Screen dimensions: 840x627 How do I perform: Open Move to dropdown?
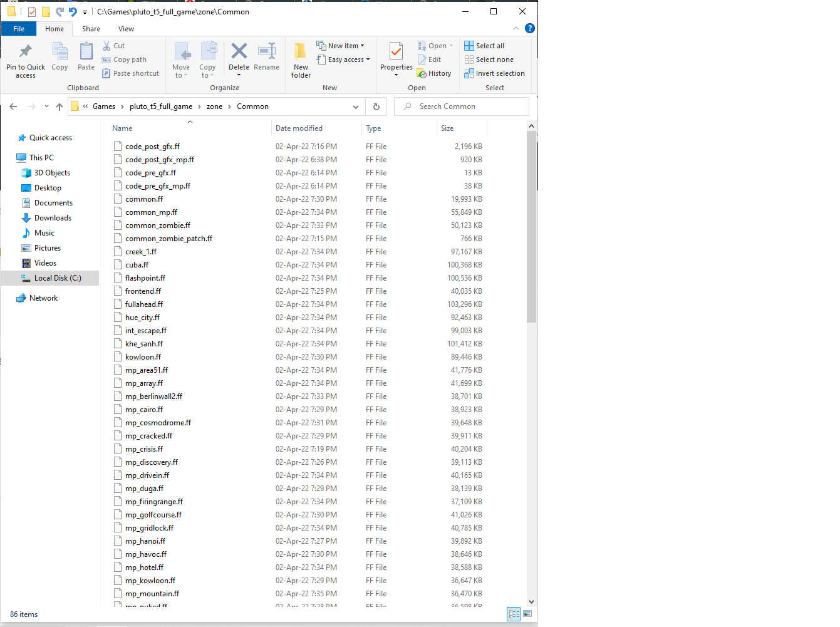181,60
